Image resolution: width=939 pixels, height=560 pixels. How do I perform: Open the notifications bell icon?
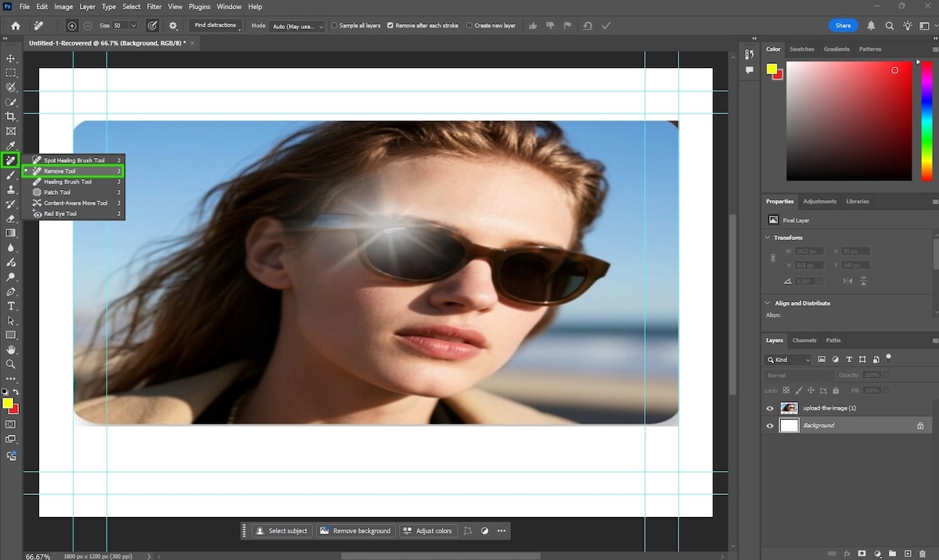872,26
